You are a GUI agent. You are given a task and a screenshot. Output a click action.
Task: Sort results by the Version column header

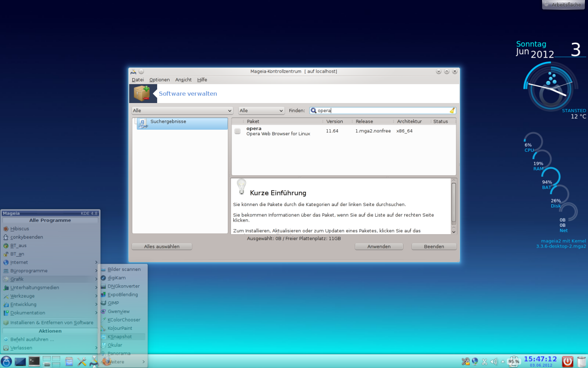coord(338,121)
